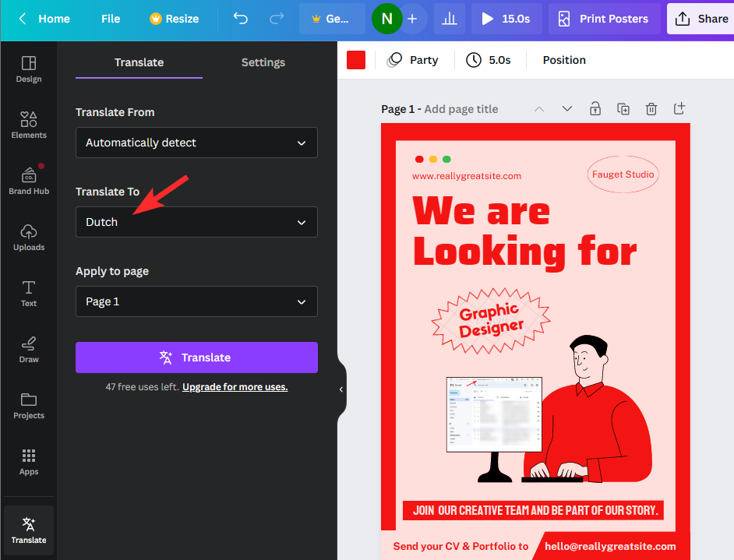Click the red color swatch
This screenshot has height=560, width=734.
point(356,60)
